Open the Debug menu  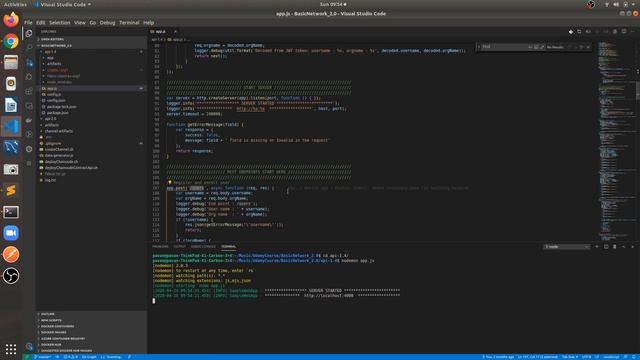tap(107, 23)
